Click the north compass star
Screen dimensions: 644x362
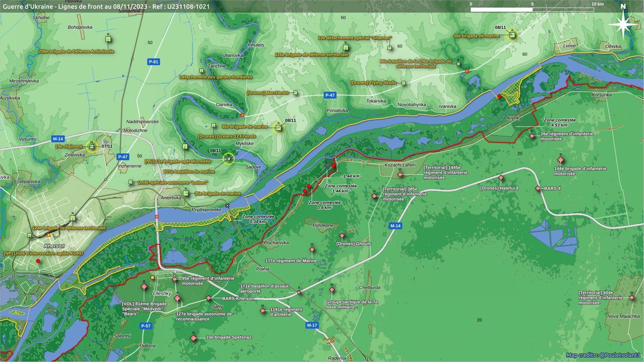[x=623, y=25]
